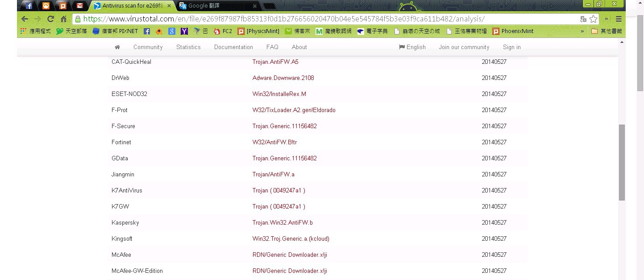
Task: Reload the page with the refresh icon
Action: 50,19
